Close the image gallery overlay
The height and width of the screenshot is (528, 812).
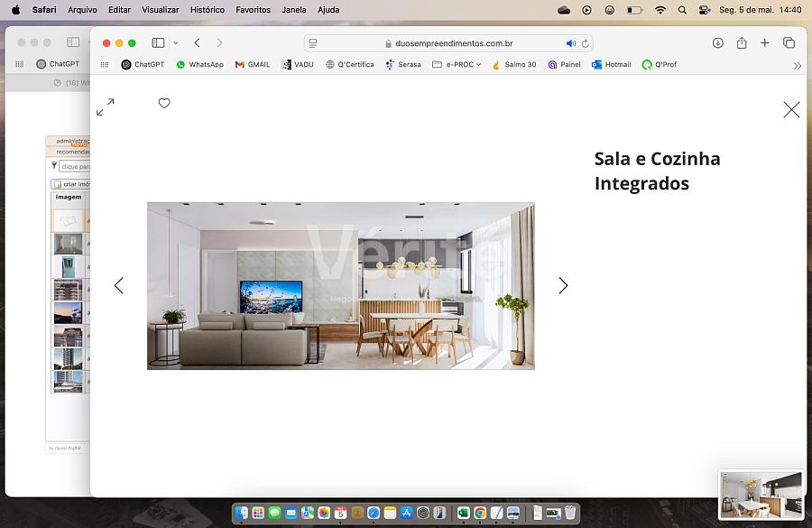click(x=791, y=109)
